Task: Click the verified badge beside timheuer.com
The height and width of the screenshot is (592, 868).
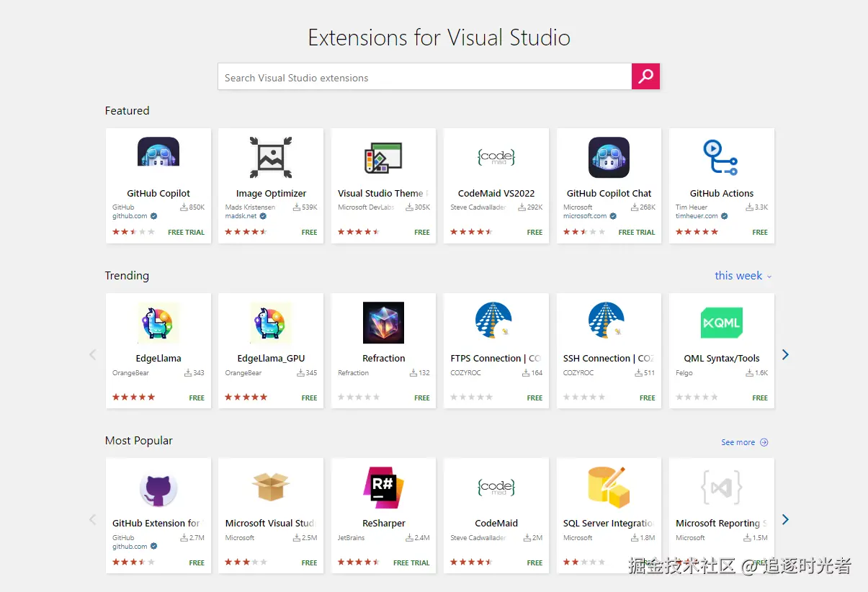Action: click(x=724, y=216)
